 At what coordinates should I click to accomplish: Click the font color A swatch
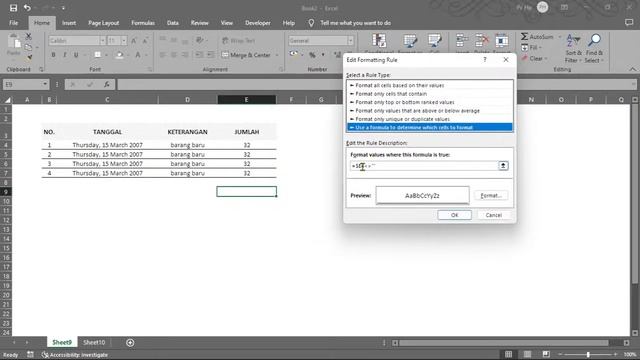(138, 55)
